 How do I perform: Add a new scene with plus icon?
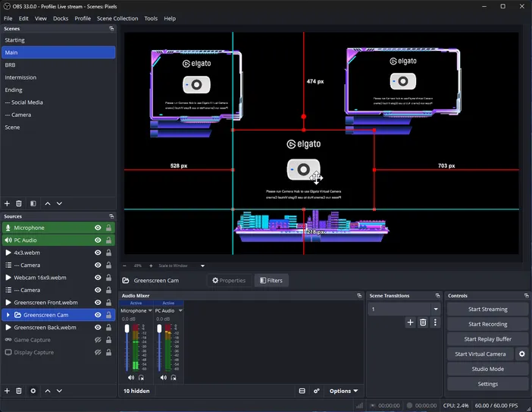click(7, 203)
